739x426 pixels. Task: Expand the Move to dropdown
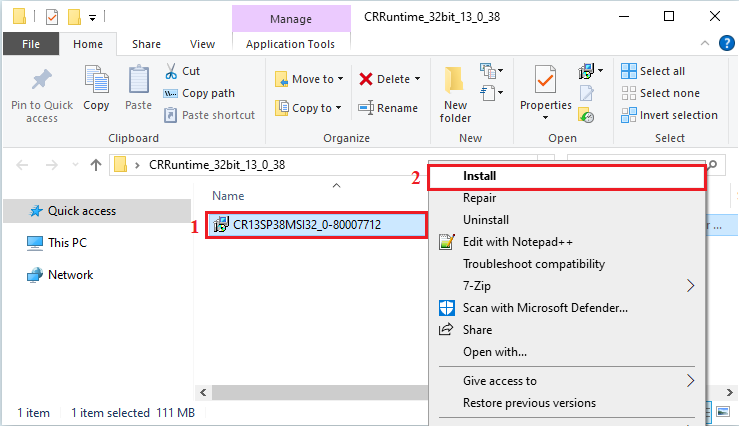pos(340,79)
